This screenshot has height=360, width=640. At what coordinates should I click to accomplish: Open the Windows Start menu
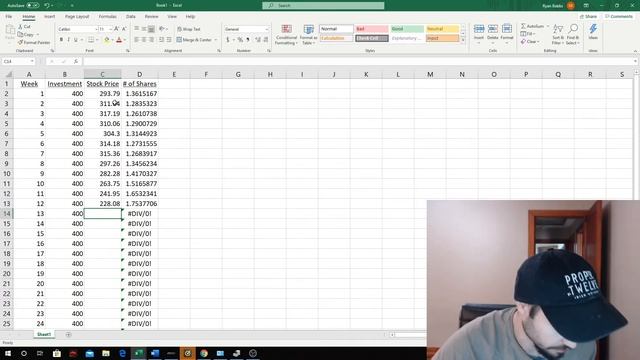(8, 353)
